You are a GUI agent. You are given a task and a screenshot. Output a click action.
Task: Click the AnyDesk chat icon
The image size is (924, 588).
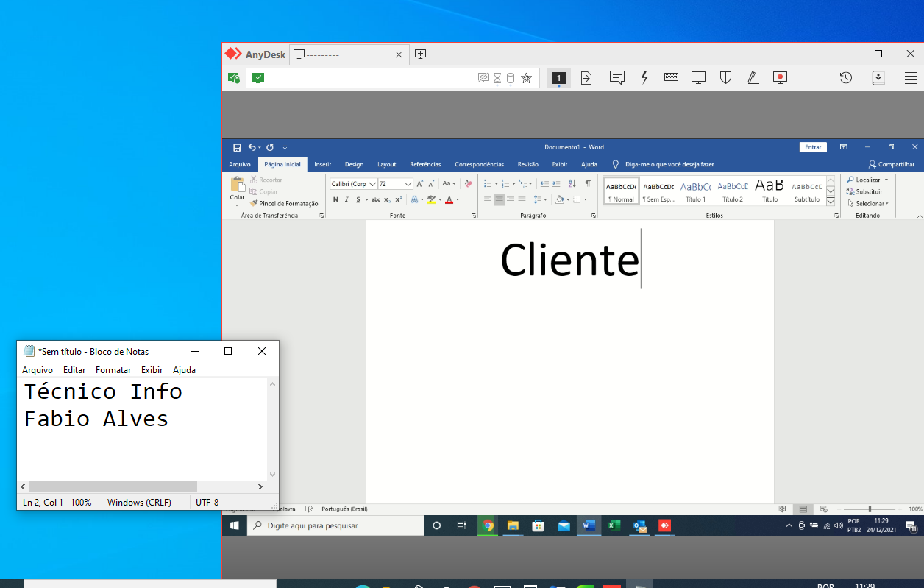617,77
